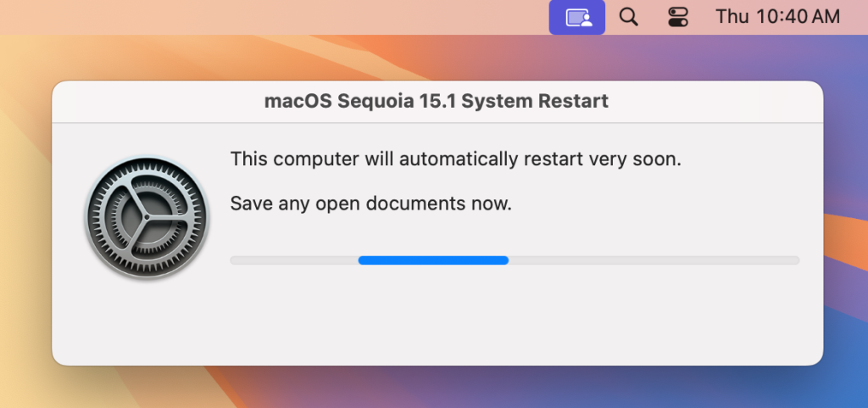This screenshot has height=408, width=868.
Task: Click the "Save any open documents now." text
Action: (x=370, y=204)
